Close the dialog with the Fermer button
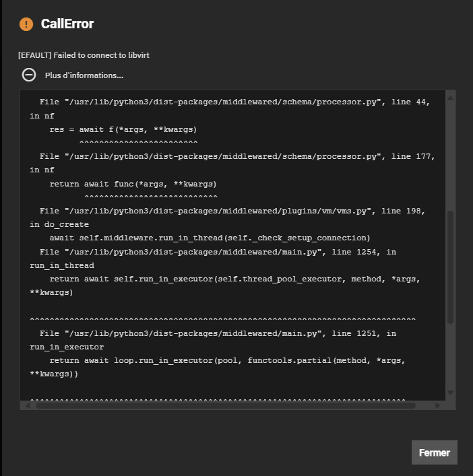The image size is (473, 476). click(435, 452)
